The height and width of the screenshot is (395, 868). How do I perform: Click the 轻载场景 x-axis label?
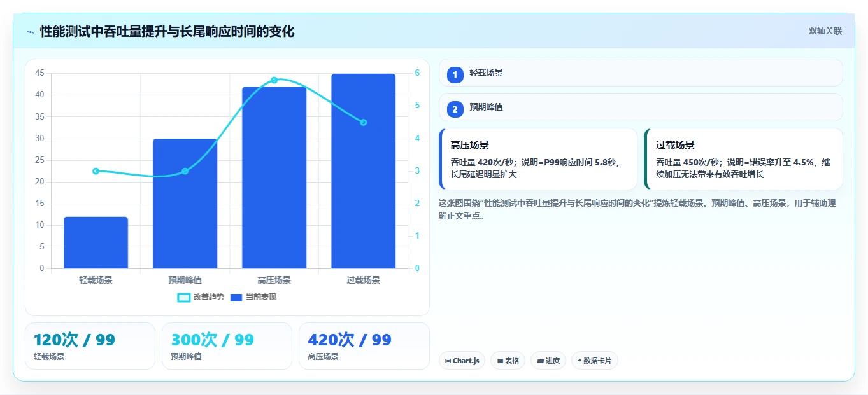pos(96,280)
